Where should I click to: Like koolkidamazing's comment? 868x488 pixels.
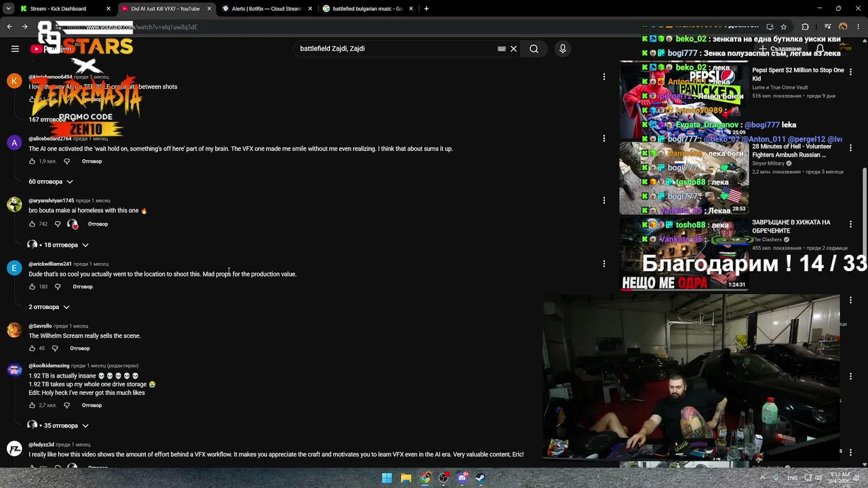click(32, 405)
